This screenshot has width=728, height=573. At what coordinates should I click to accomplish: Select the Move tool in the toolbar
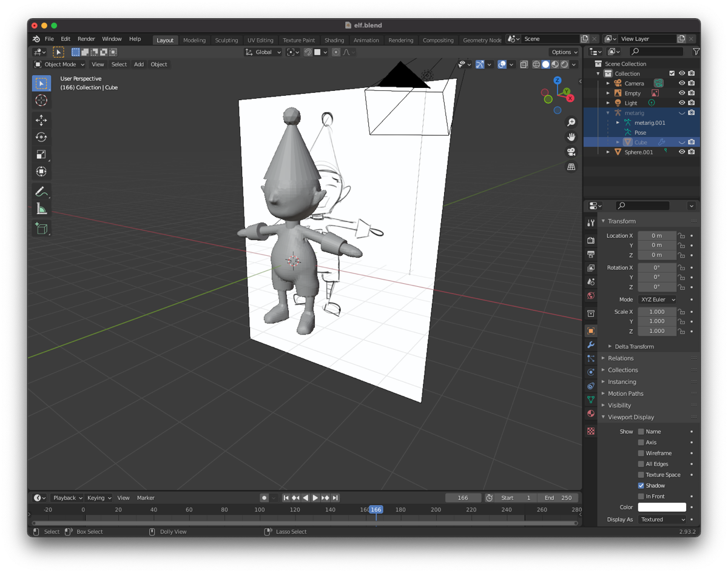pos(41,120)
